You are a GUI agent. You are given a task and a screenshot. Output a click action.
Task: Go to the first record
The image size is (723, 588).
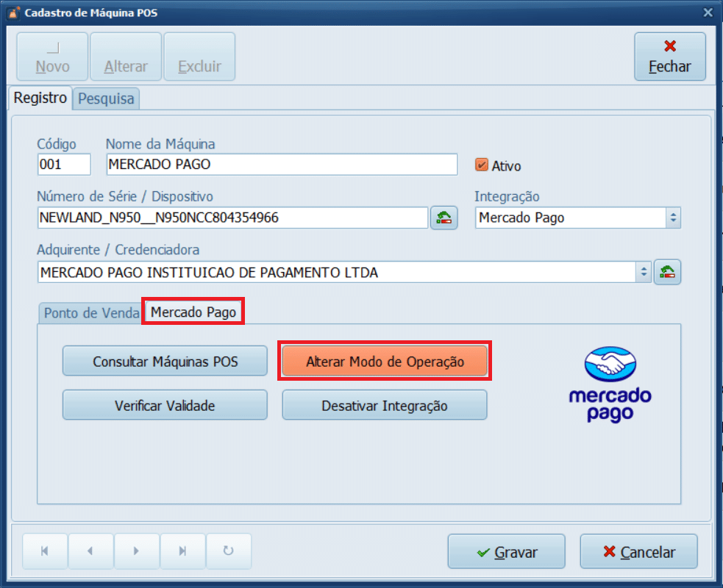click(x=45, y=551)
